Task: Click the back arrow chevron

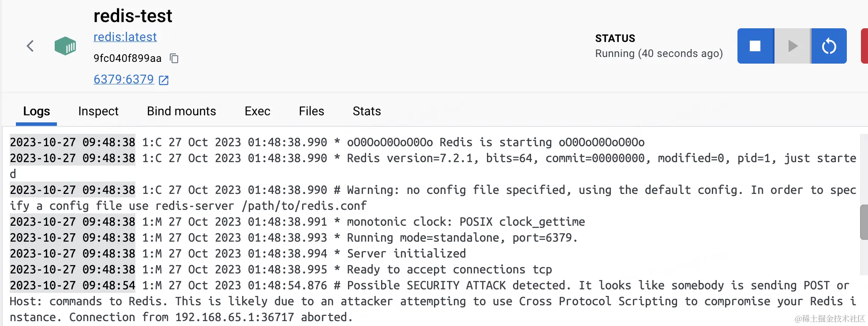Action: pos(30,46)
